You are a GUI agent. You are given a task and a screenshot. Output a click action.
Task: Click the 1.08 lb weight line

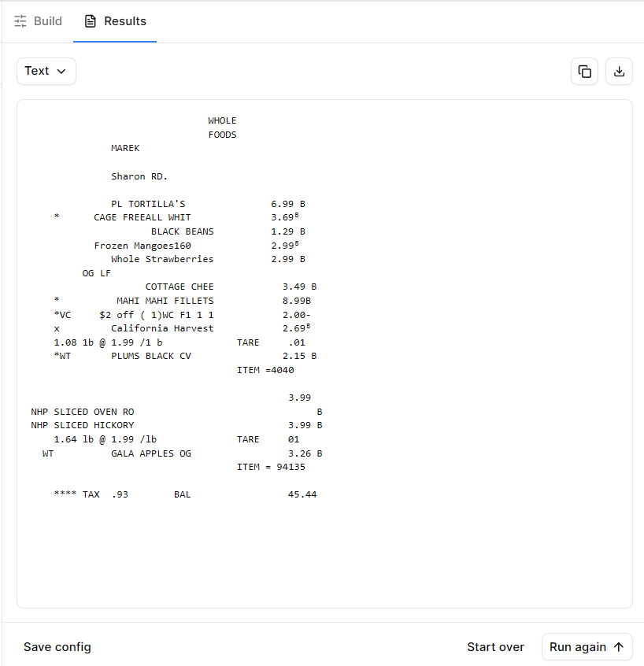point(108,342)
